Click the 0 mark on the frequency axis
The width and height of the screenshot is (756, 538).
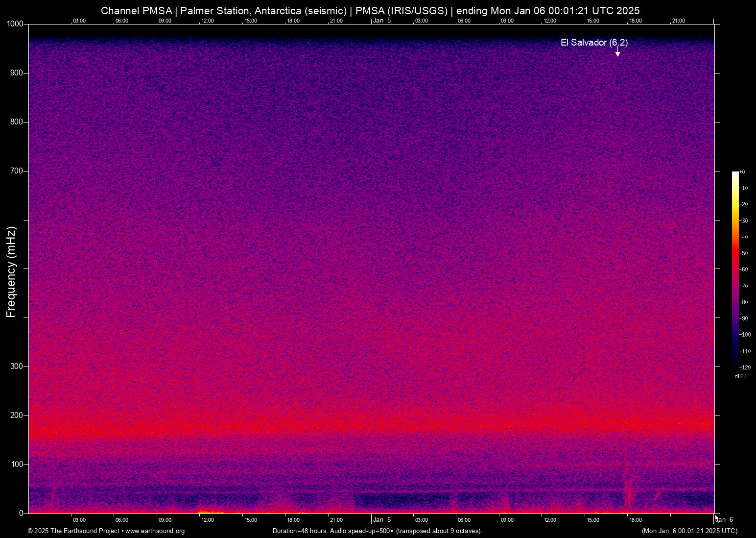21,513
